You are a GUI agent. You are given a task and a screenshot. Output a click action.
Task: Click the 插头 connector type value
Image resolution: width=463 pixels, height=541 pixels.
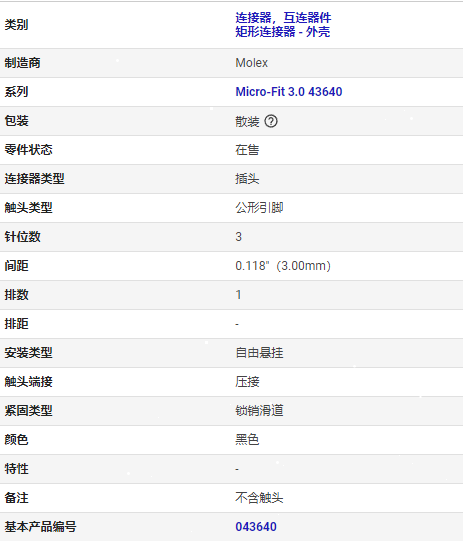point(247,179)
